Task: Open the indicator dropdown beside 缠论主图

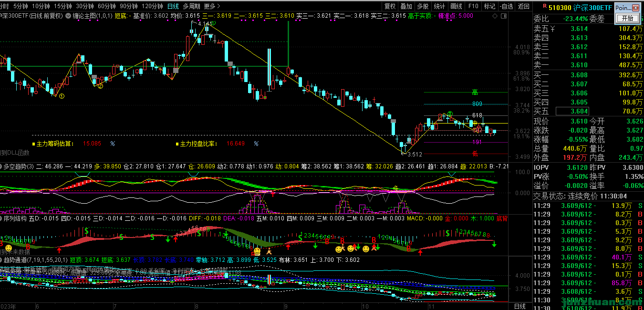Action: tap(69, 16)
